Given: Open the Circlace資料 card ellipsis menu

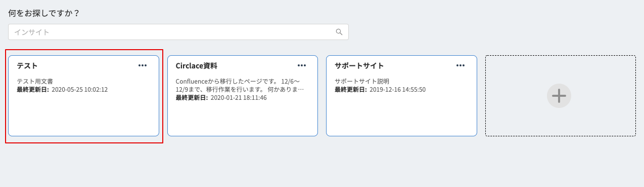Looking at the screenshot, I should coord(302,65).
